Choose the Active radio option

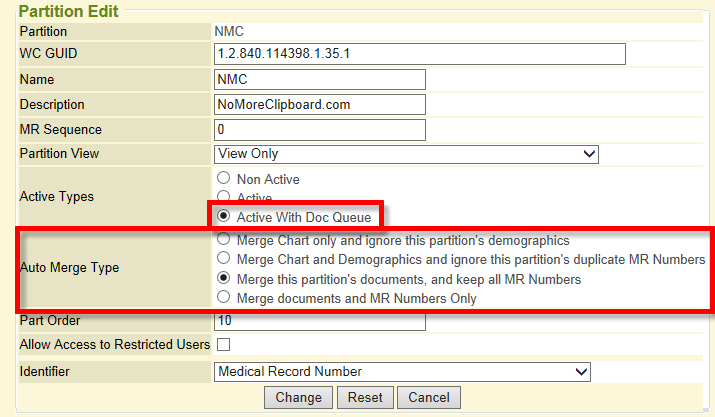click(x=224, y=198)
